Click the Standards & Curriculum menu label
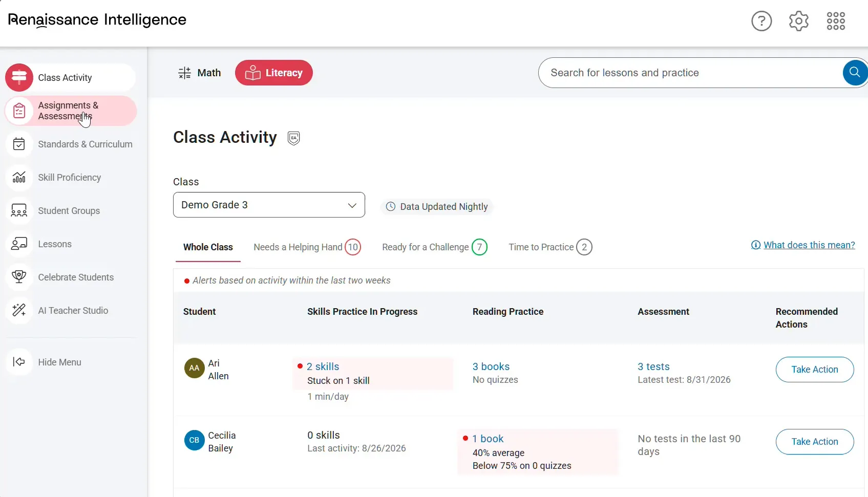 point(85,144)
